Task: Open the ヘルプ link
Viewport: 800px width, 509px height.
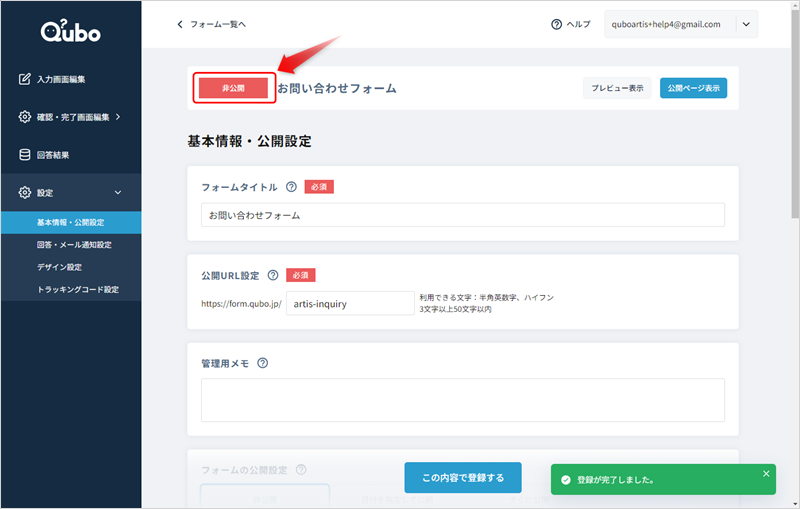Action: (579, 24)
